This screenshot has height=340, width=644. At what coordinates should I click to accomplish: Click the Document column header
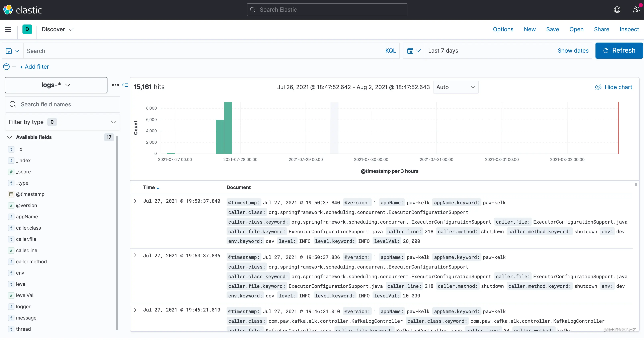pos(239,187)
